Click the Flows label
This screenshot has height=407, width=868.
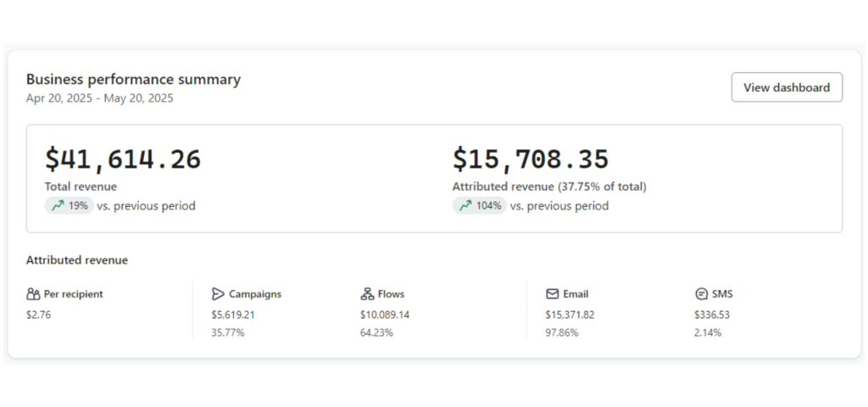392,294
